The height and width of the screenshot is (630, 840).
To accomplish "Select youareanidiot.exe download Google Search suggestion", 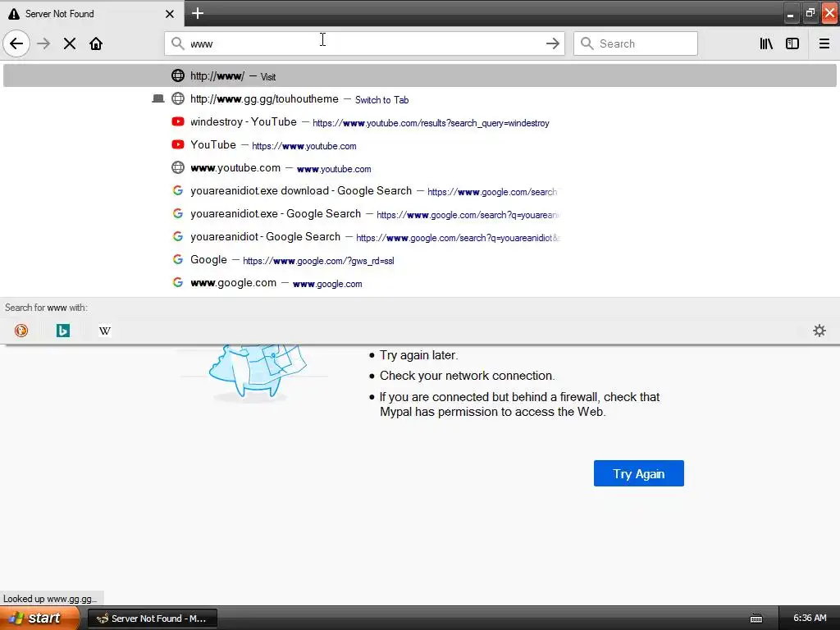I will (x=420, y=190).
